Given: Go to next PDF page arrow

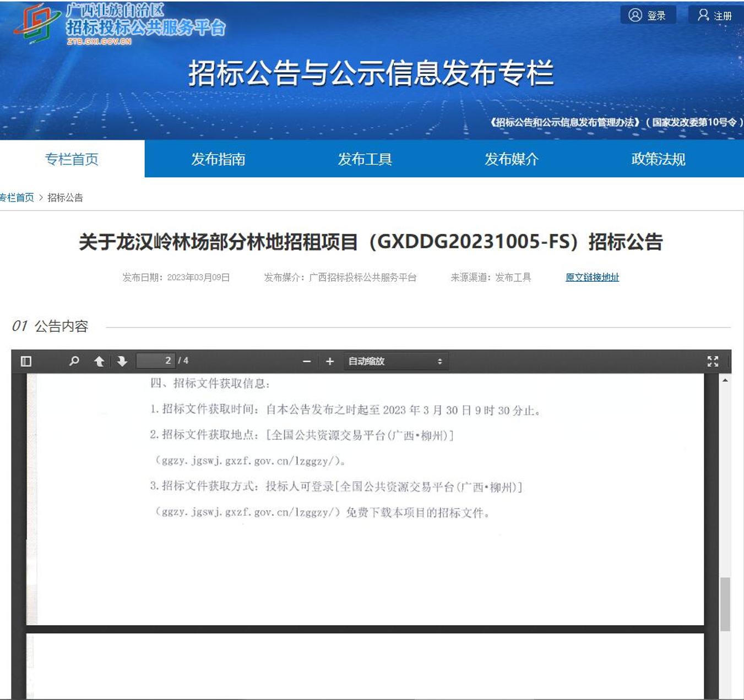Looking at the screenshot, I should point(122,362).
